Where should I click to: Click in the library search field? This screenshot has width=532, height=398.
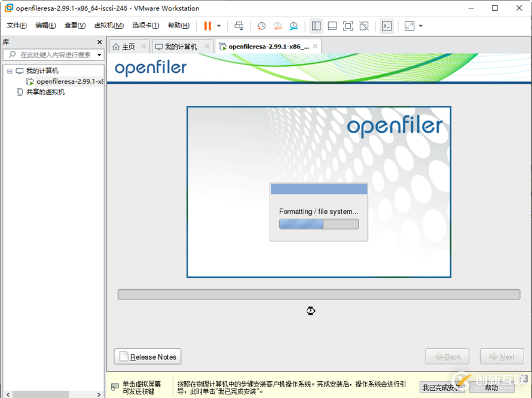(x=54, y=54)
